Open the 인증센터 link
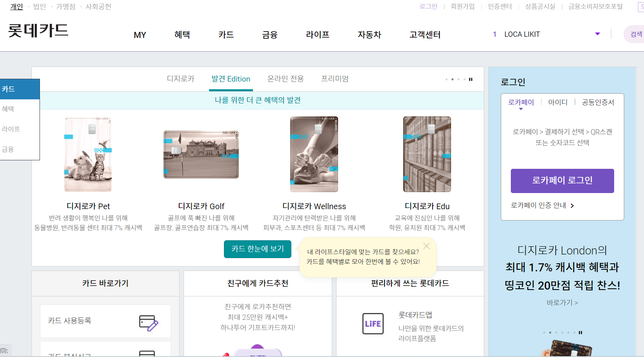 click(x=500, y=6)
